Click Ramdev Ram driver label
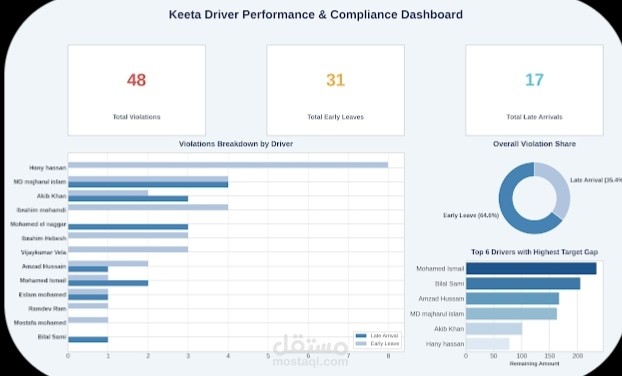 [x=47, y=309]
